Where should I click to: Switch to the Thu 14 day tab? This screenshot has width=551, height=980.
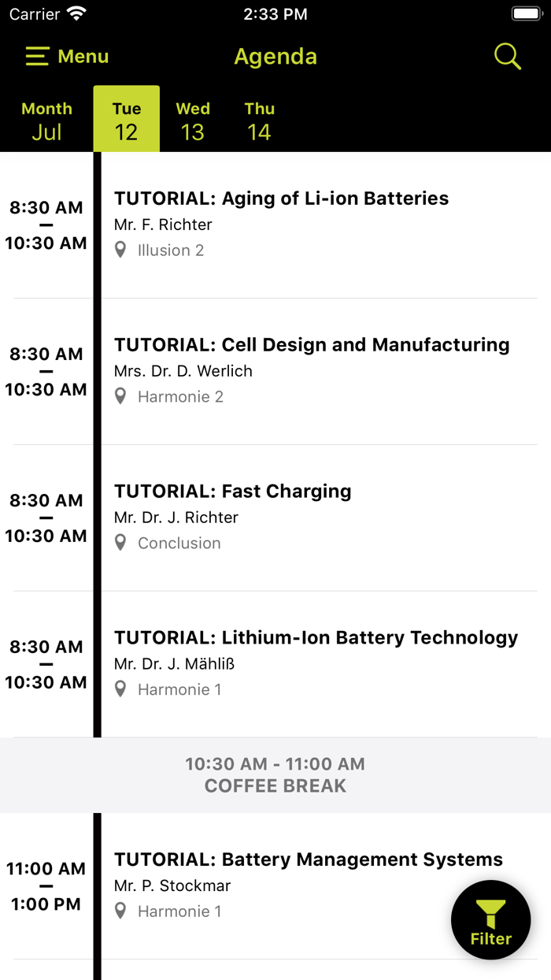(x=259, y=120)
